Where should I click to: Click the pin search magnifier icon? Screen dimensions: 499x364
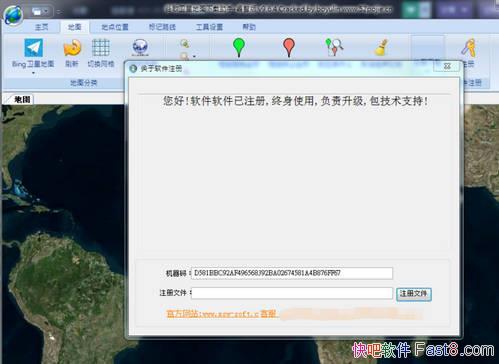click(x=334, y=47)
